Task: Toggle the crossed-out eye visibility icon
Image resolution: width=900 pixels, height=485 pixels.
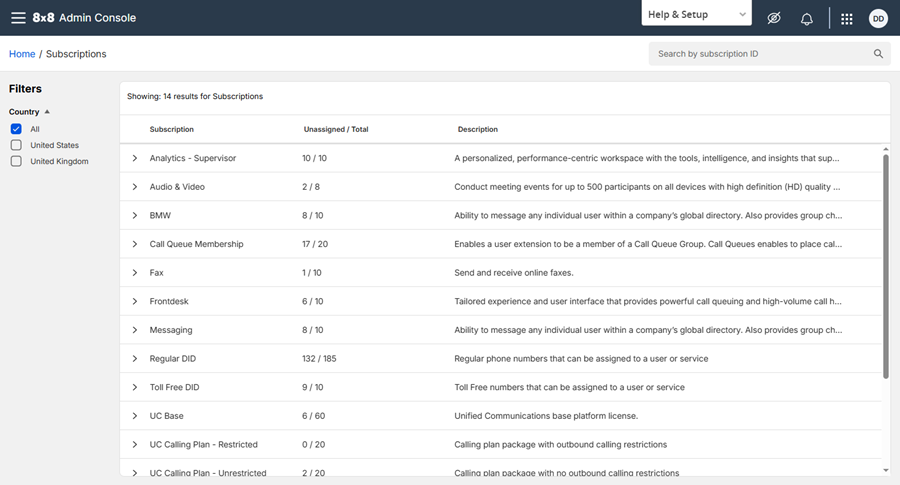Action: (x=774, y=18)
